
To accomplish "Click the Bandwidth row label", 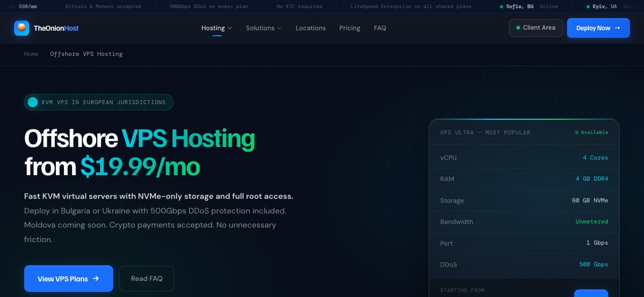I will click(457, 222).
